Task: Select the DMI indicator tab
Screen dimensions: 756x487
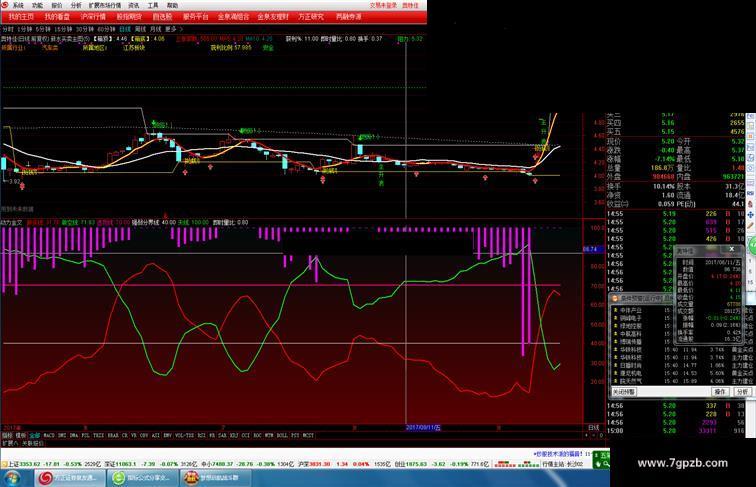Action: 62,435
